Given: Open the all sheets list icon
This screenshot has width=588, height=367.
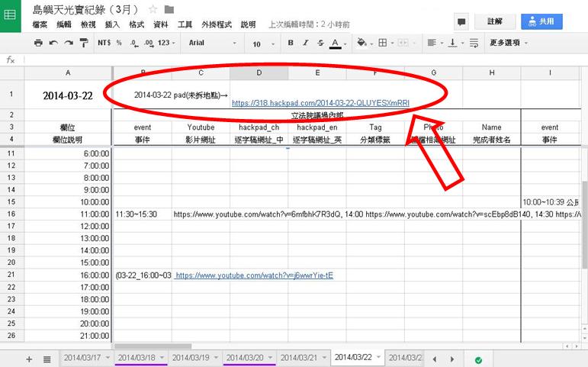Looking at the screenshot, I should (x=47, y=359).
